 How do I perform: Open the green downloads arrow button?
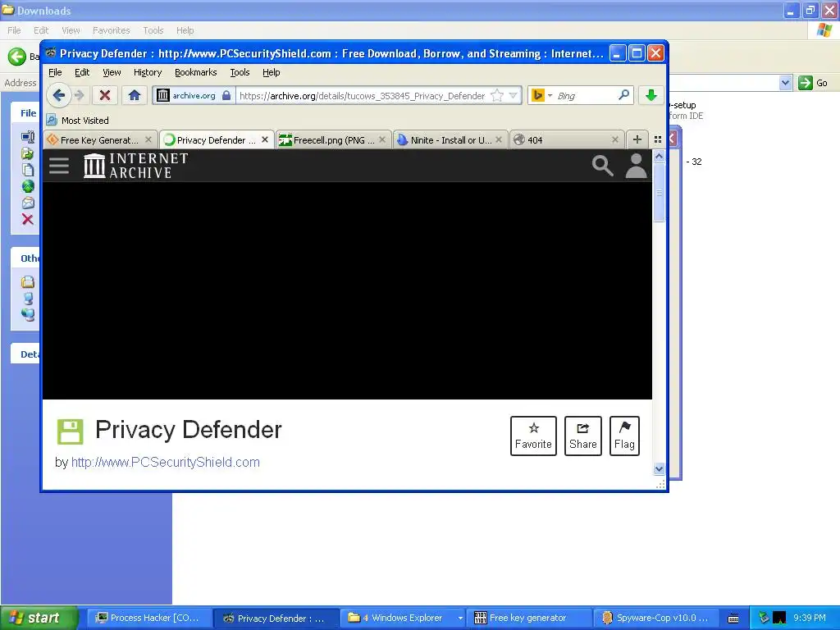[651, 95]
